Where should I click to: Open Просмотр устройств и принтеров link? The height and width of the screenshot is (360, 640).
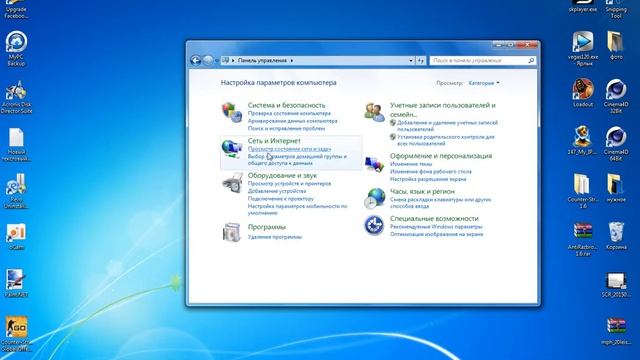pos(289,184)
